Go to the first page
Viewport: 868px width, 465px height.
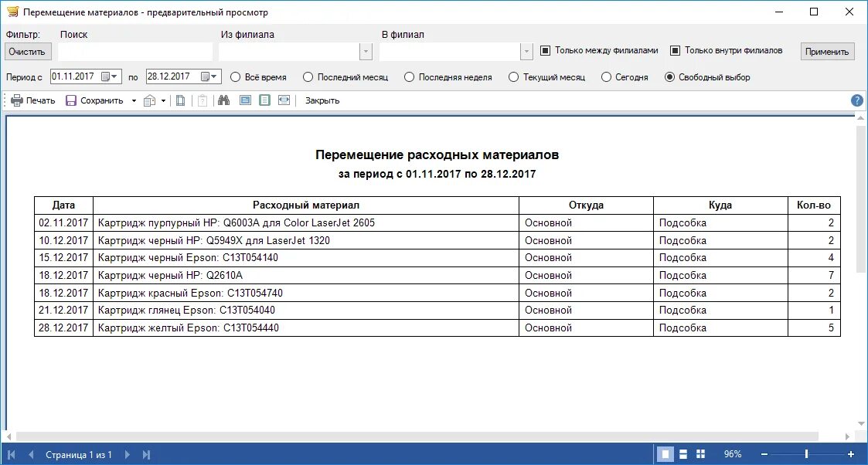(11, 454)
